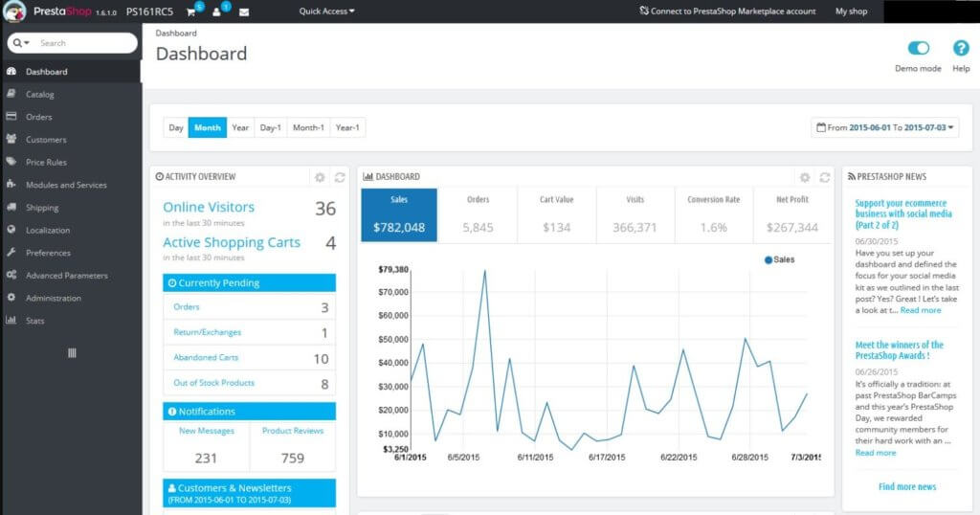Click the My shop link
This screenshot has height=515, width=980.
coord(851,11)
